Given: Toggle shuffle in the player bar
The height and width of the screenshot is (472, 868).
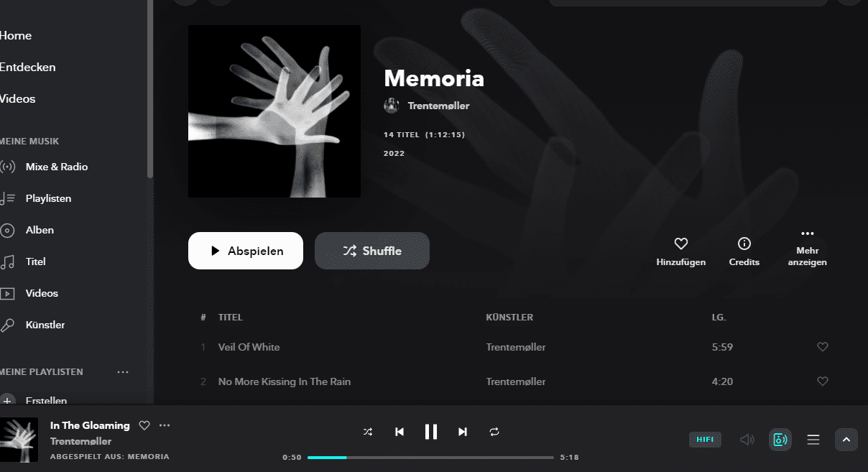Looking at the screenshot, I should pos(368,432).
